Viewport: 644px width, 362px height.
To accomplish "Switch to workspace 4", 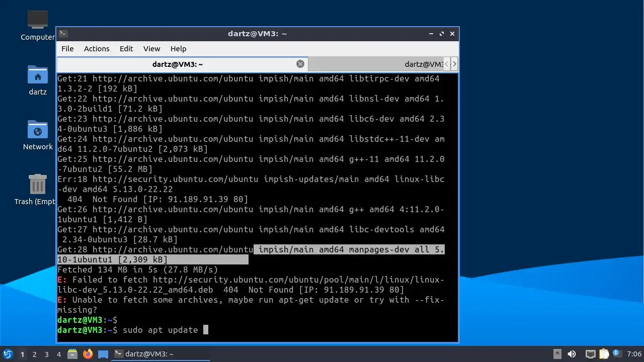I will point(58,354).
